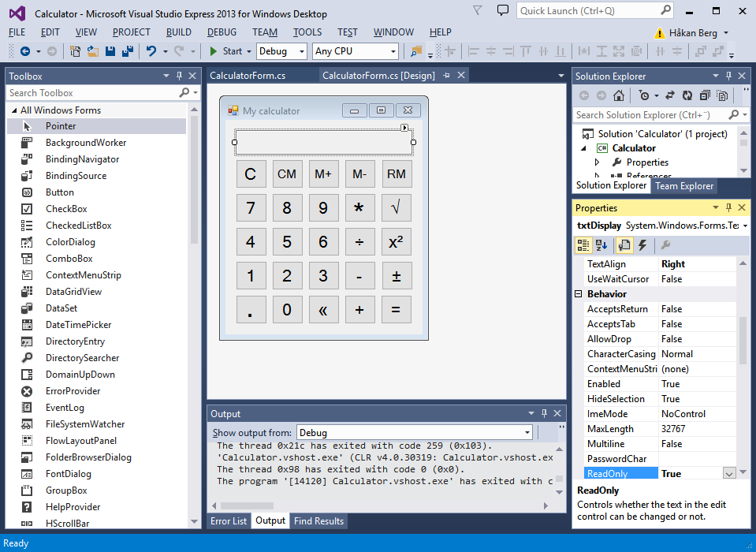Select the txtDisplay textbox on the form
756x552 pixels.
[324, 142]
